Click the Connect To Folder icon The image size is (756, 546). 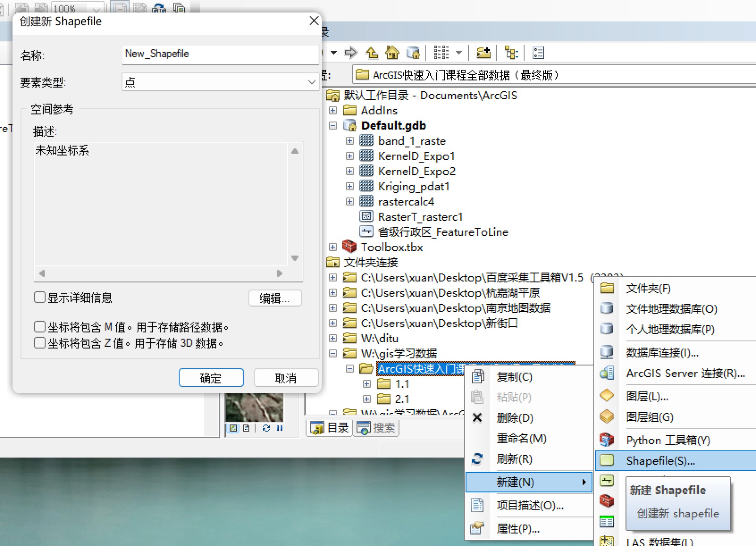point(483,53)
